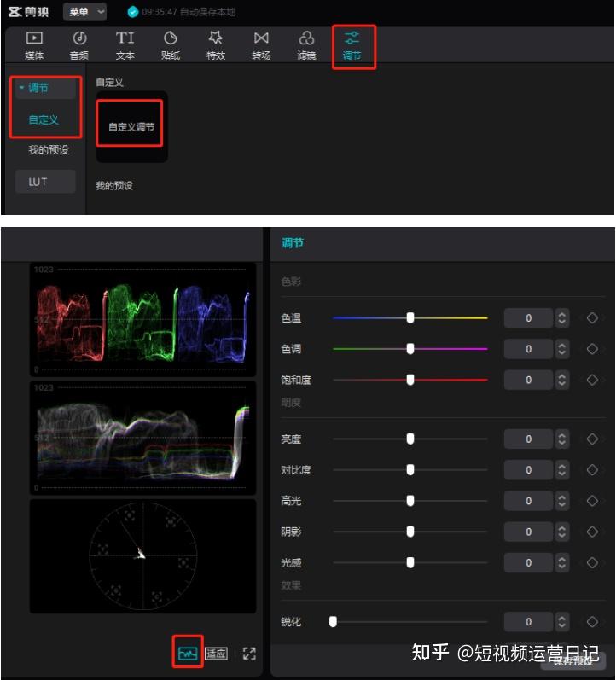
Task: Collapse the 调节 sidebar group
Action: [x=21, y=88]
